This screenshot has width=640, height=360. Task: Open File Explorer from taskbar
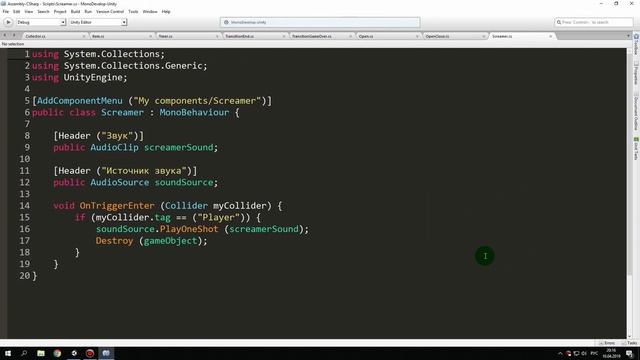pyautogui.click(x=41, y=353)
